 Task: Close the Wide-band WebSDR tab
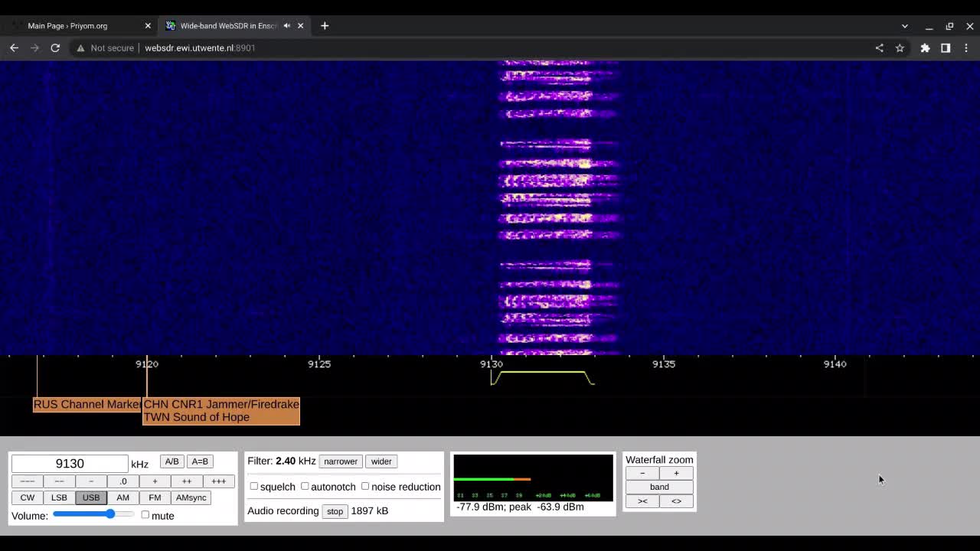click(x=300, y=25)
